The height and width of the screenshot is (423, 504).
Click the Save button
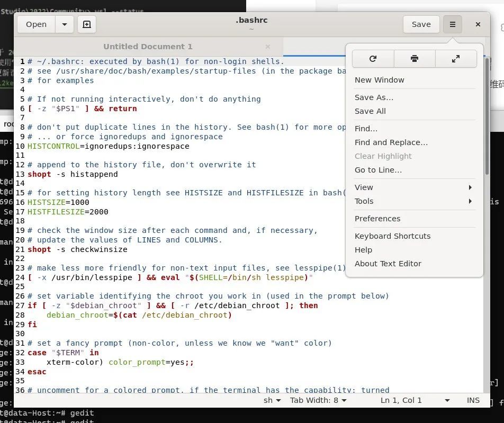pyautogui.click(x=421, y=24)
